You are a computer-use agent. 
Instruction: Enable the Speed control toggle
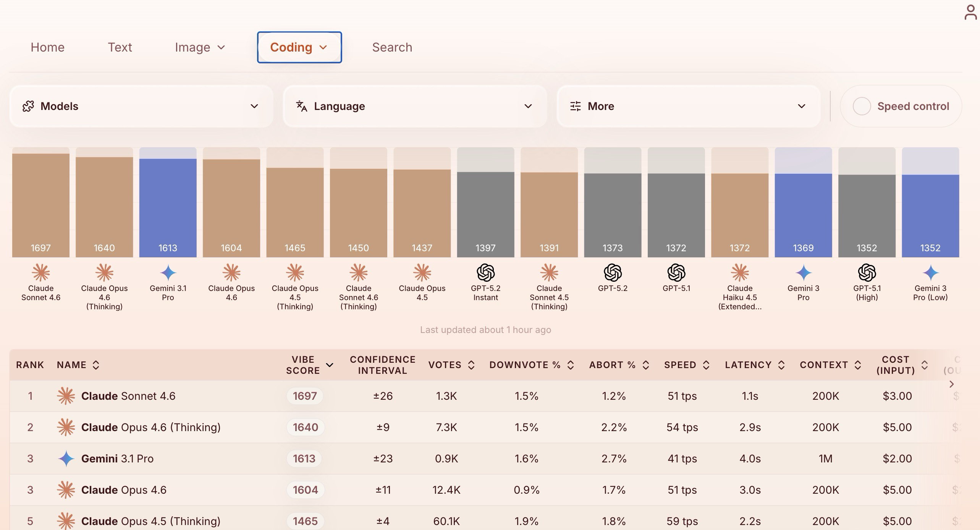pos(862,106)
